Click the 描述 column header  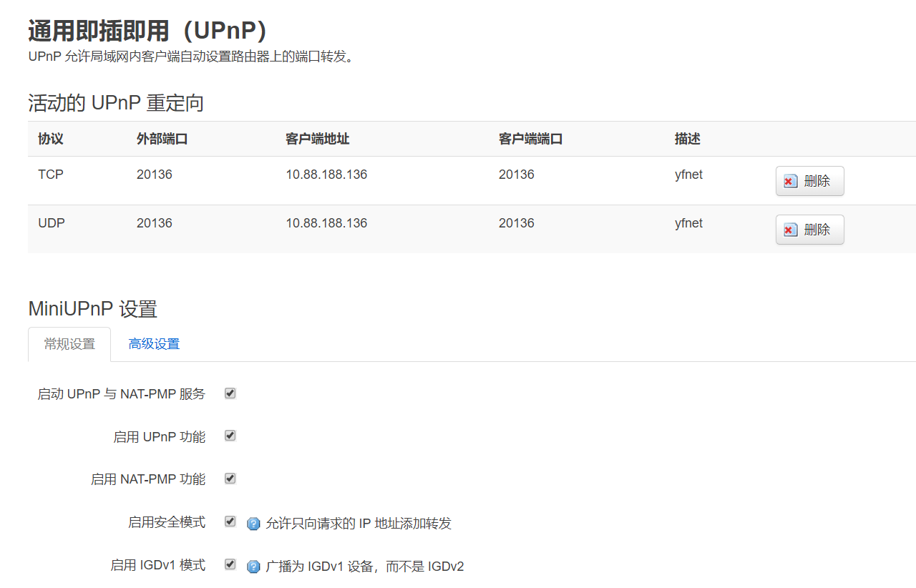coord(687,139)
